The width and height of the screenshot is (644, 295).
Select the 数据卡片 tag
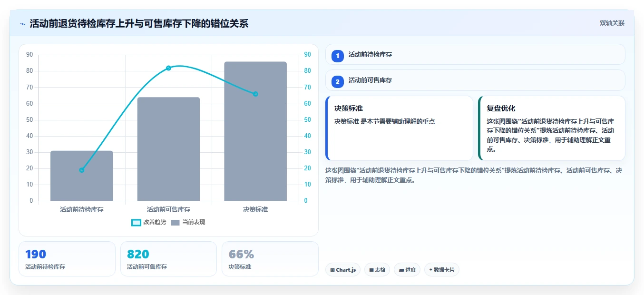click(x=442, y=270)
